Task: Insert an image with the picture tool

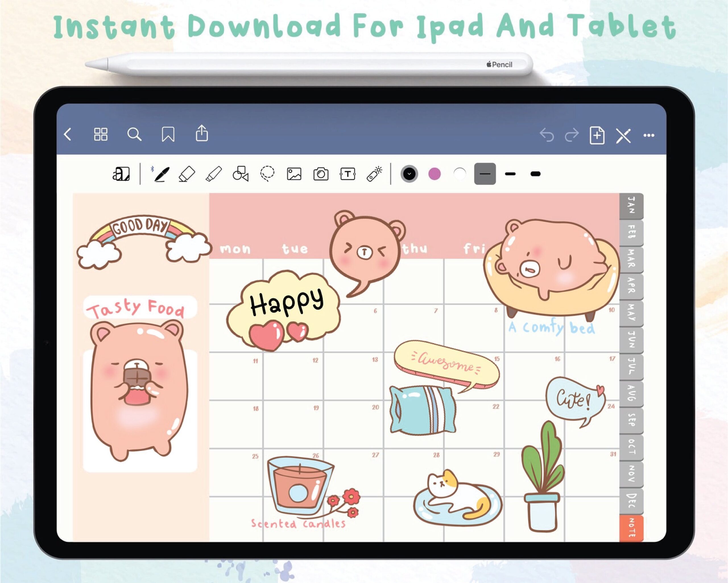Action: (294, 174)
